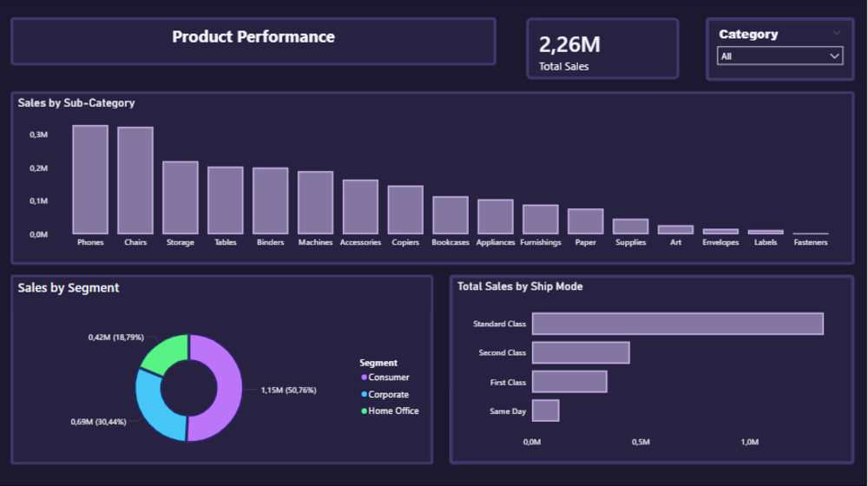This screenshot has height=486, width=868.
Task: Click the Same Day axis label
Action: [x=508, y=411]
